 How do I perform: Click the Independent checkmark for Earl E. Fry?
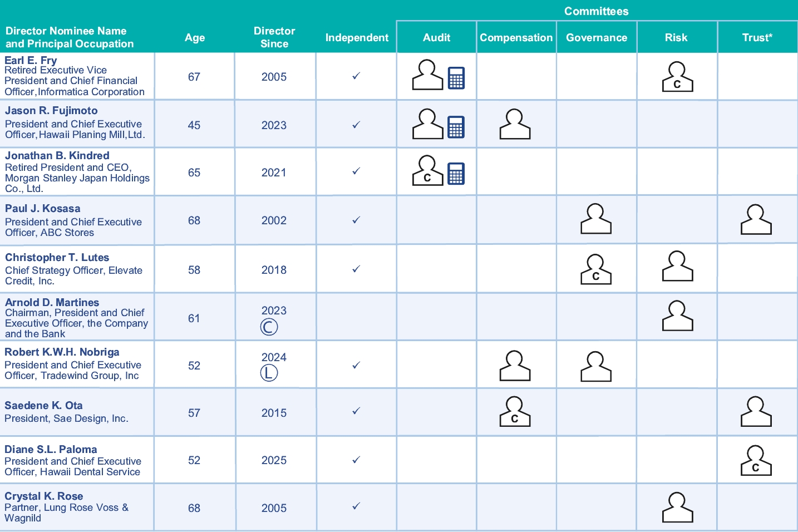coord(356,76)
